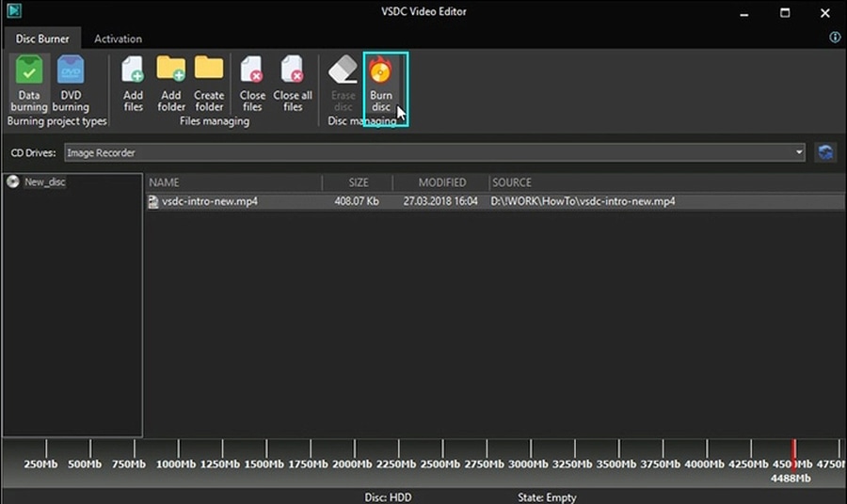Open the info icon in the top right

tap(835, 37)
